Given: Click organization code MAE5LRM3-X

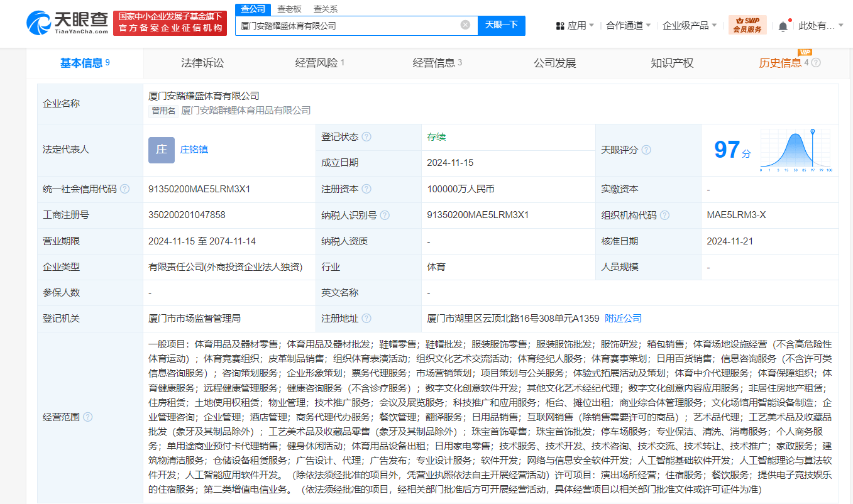Looking at the screenshot, I should 736,215.
